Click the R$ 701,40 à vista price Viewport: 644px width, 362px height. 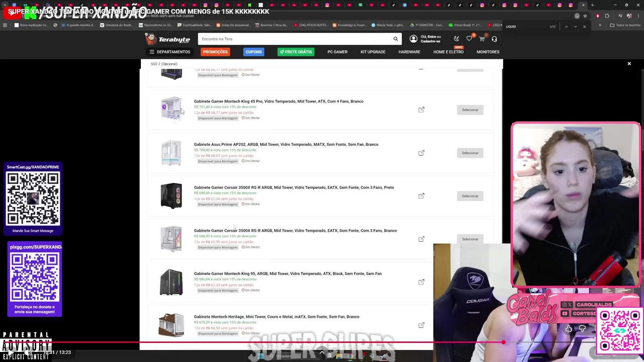[225, 107]
